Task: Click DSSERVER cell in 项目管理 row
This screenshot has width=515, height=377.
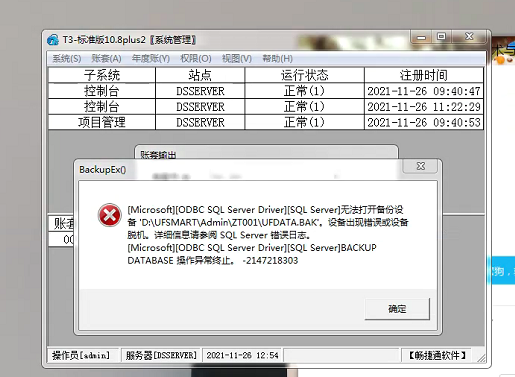Action: click(x=200, y=122)
